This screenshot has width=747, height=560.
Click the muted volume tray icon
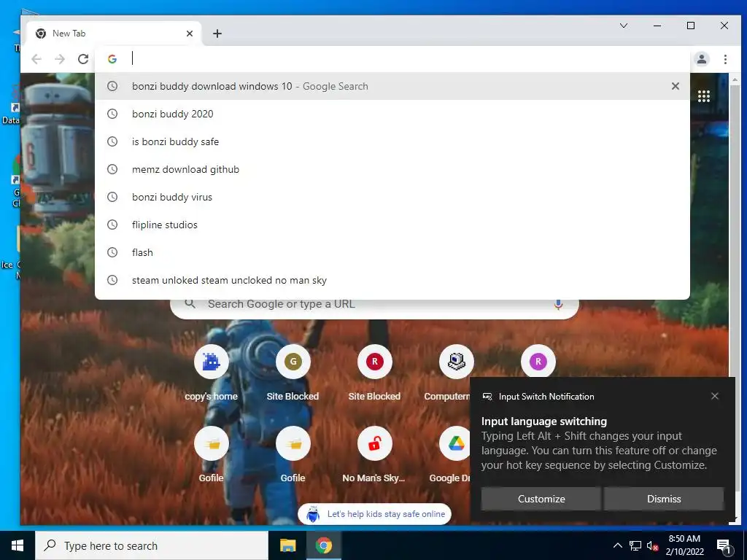[x=652, y=545]
